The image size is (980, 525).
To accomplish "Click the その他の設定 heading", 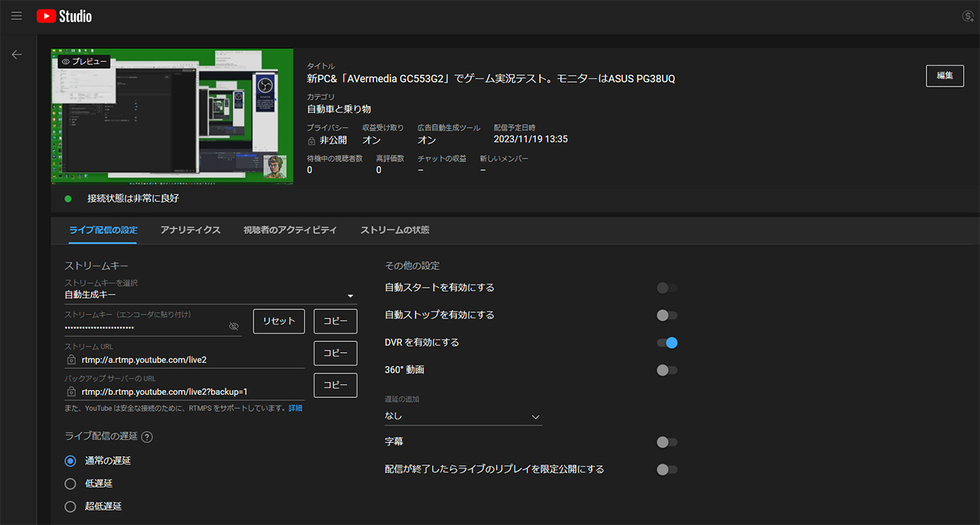I will (412, 266).
